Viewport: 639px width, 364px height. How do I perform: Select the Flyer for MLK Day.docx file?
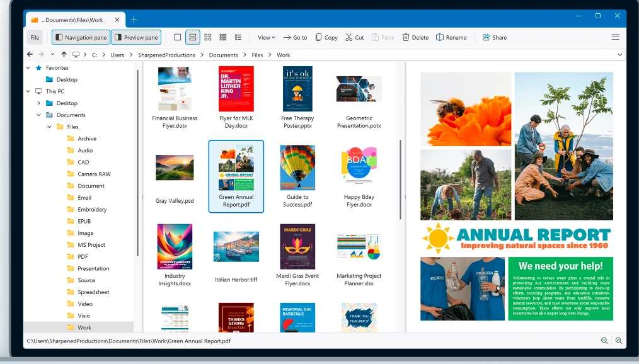(x=236, y=98)
